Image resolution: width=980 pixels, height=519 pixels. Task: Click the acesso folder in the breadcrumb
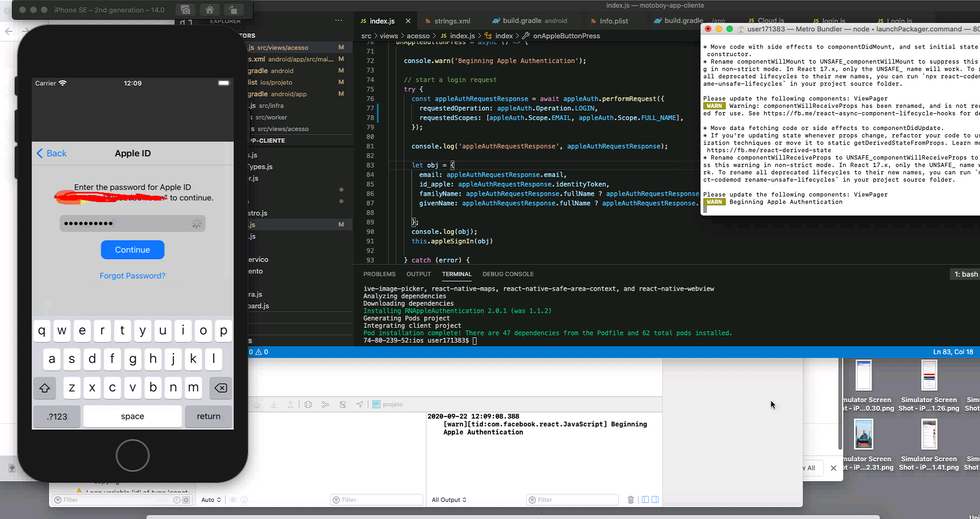[418, 36]
